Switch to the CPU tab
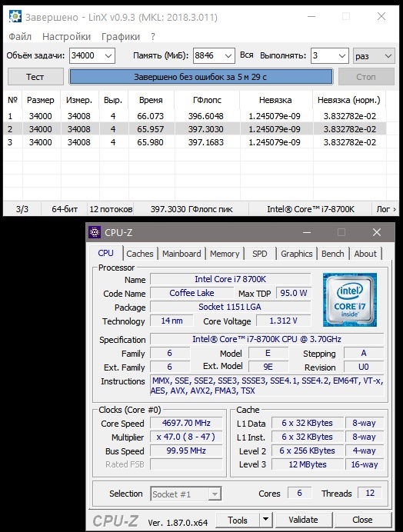This screenshot has height=532, width=403. tap(105, 253)
